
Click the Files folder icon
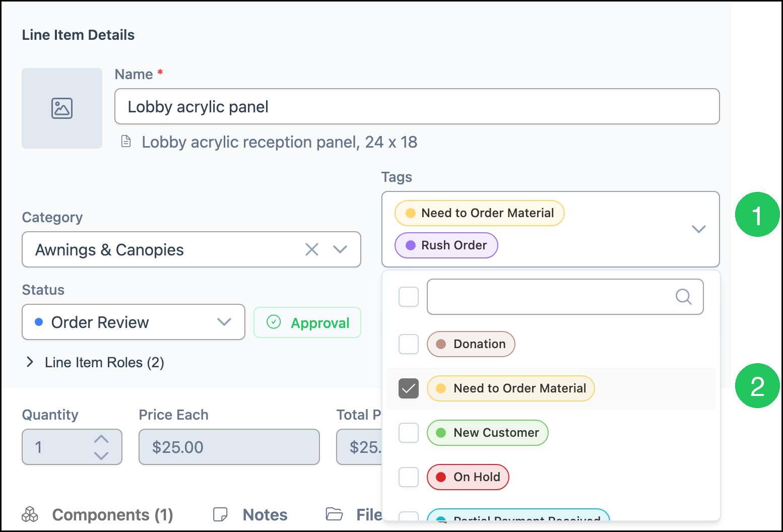point(334,514)
